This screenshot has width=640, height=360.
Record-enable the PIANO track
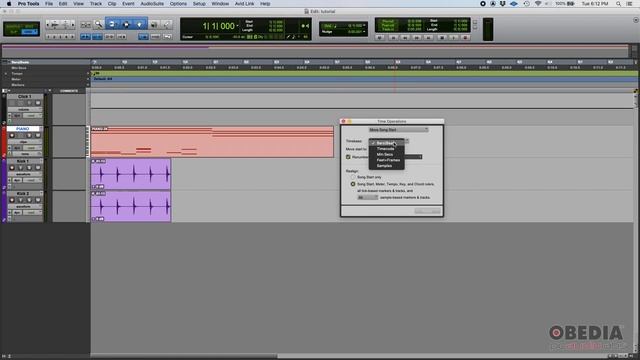[12, 136]
